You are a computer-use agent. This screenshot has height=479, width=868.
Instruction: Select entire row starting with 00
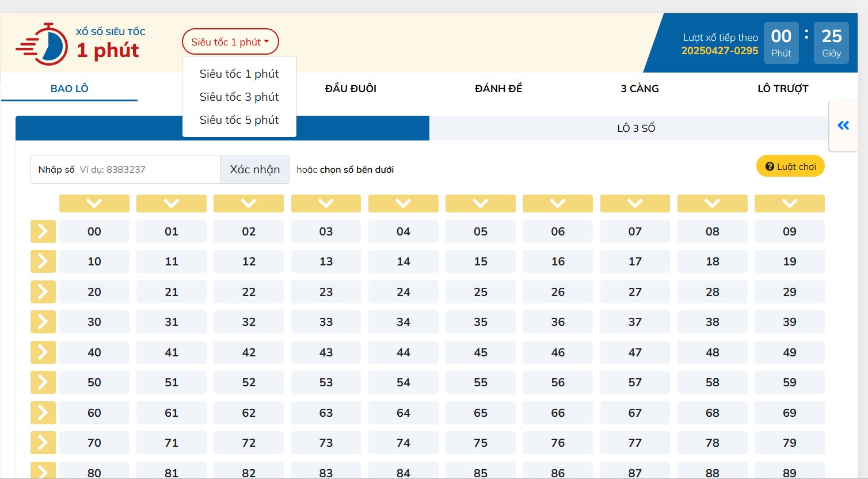coord(43,231)
